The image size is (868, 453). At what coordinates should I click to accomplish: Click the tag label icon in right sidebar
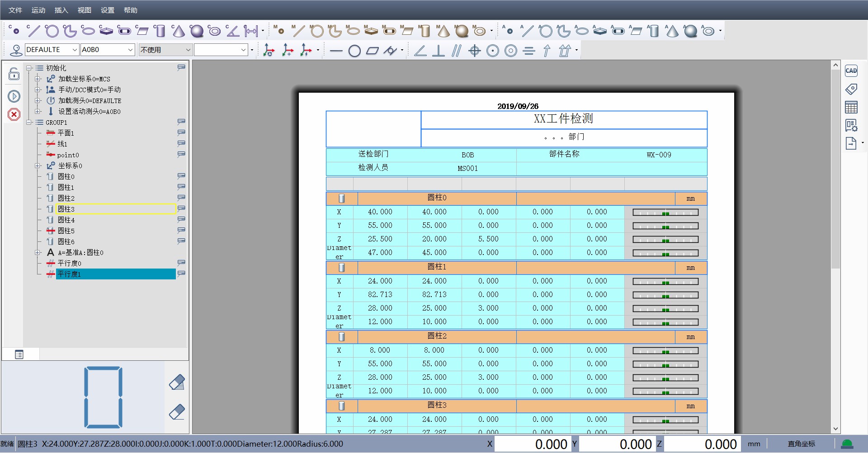coord(851,89)
